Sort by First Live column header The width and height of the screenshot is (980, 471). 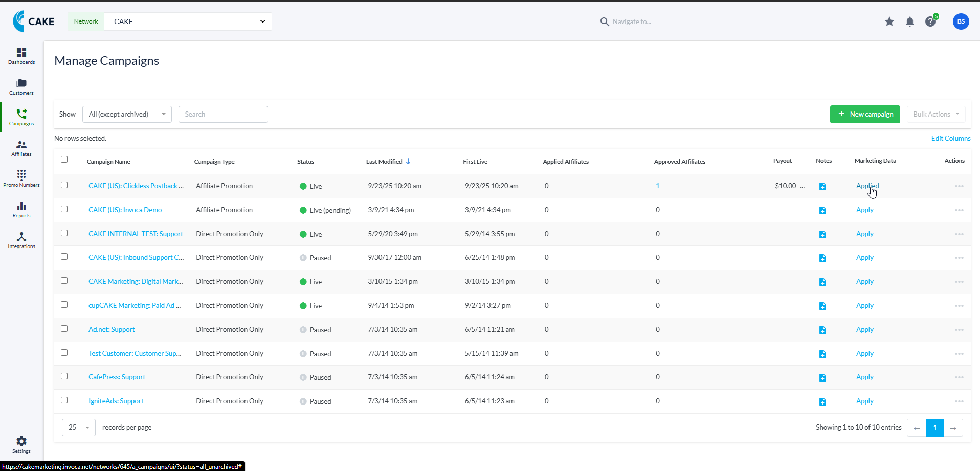[x=475, y=162]
